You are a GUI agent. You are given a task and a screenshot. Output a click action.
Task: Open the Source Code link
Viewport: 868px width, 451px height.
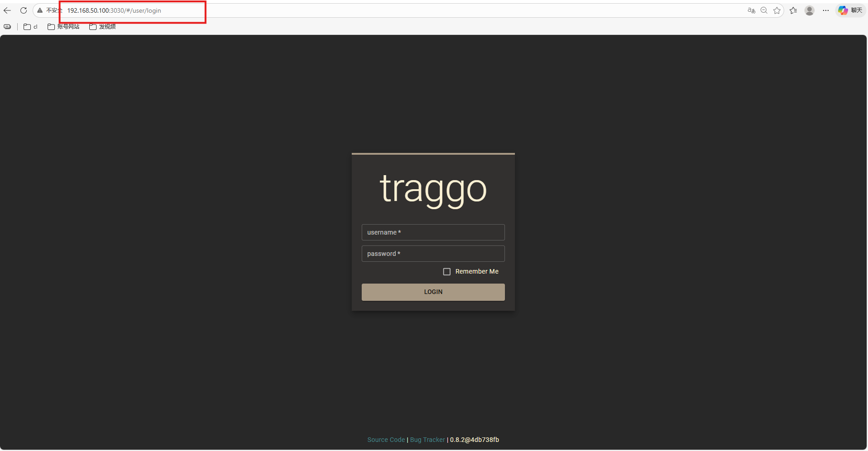pyautogui.click(x=386, y=440)
